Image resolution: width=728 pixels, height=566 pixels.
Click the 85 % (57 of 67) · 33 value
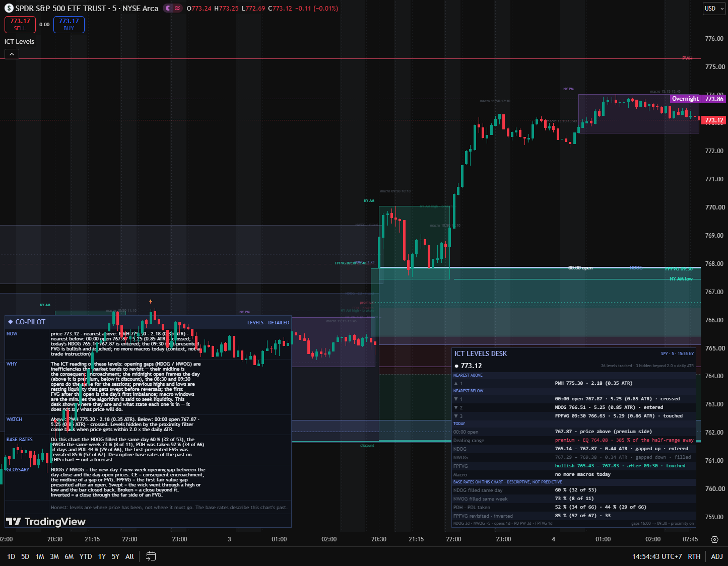click(x=582, y=516)
